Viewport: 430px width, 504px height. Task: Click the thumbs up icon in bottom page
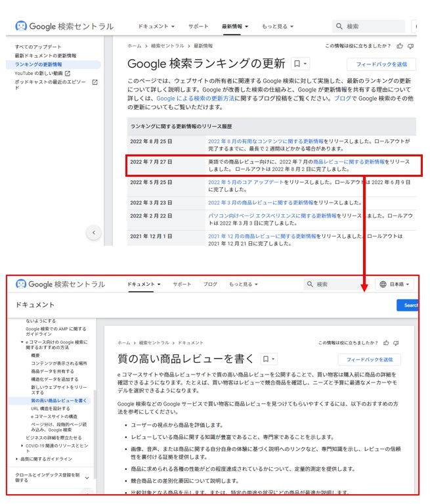click(386, 343)
